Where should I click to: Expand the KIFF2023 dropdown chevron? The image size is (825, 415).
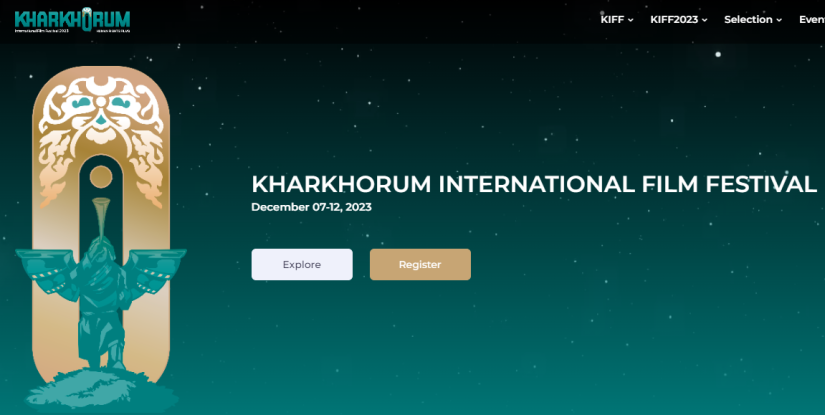pyautogui.click(x=705, y=20)
